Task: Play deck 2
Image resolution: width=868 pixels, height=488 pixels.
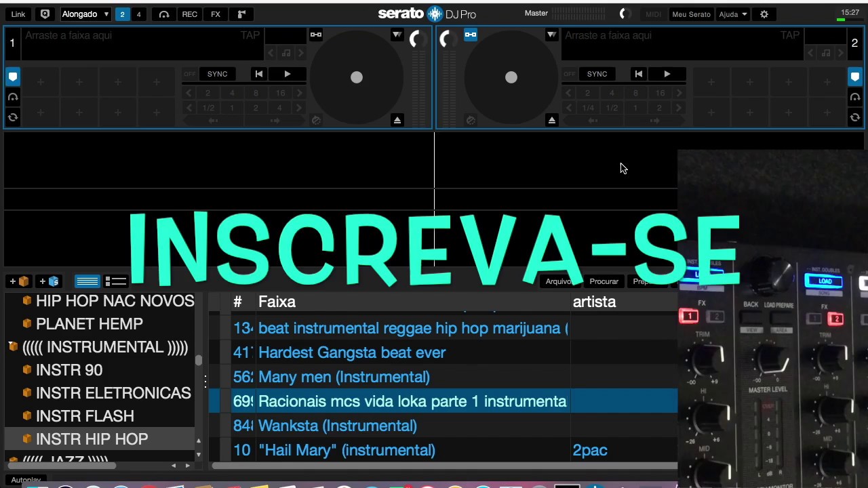Action: pos(667,74)
